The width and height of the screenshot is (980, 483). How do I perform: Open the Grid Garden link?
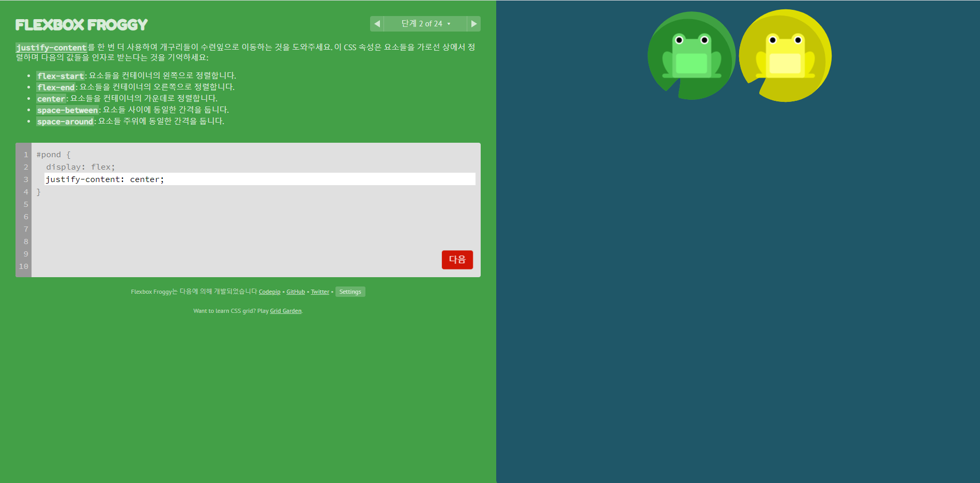tap(286, 311)
